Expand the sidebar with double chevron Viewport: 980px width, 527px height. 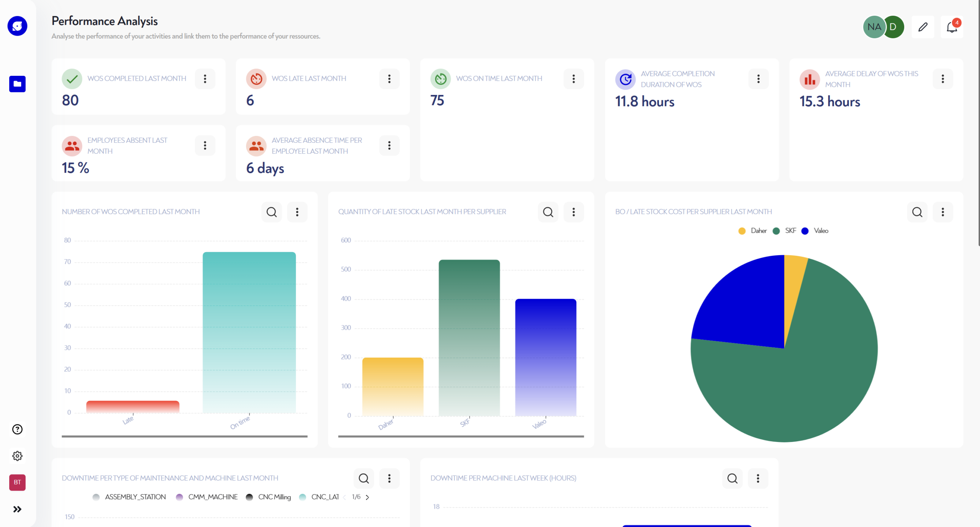coord(17,509)
